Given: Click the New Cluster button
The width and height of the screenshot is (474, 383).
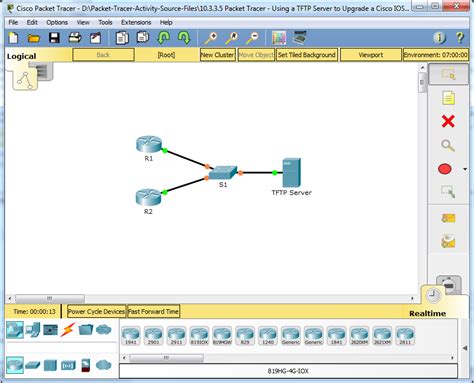Looking at the screenshot, I should coord(217,55).
